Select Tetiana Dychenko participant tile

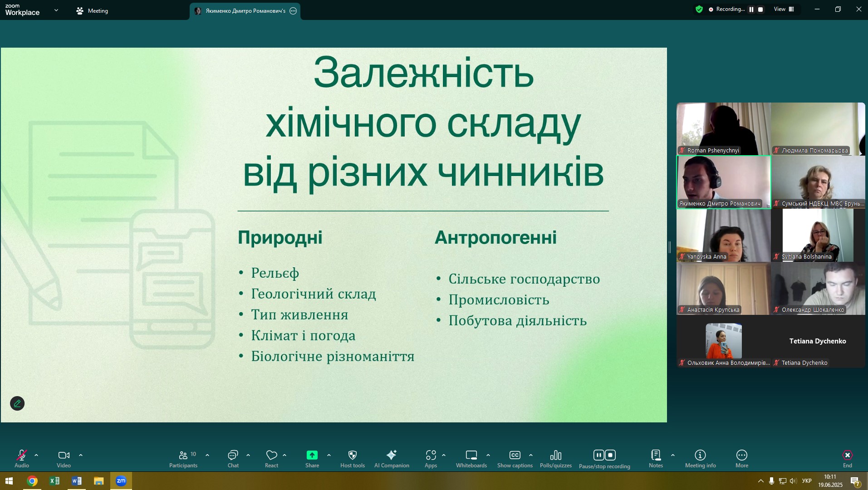[818, 341]
